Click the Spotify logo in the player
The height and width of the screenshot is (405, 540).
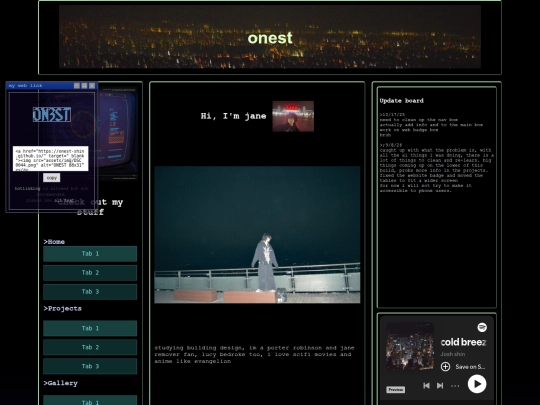click(482, 327)
